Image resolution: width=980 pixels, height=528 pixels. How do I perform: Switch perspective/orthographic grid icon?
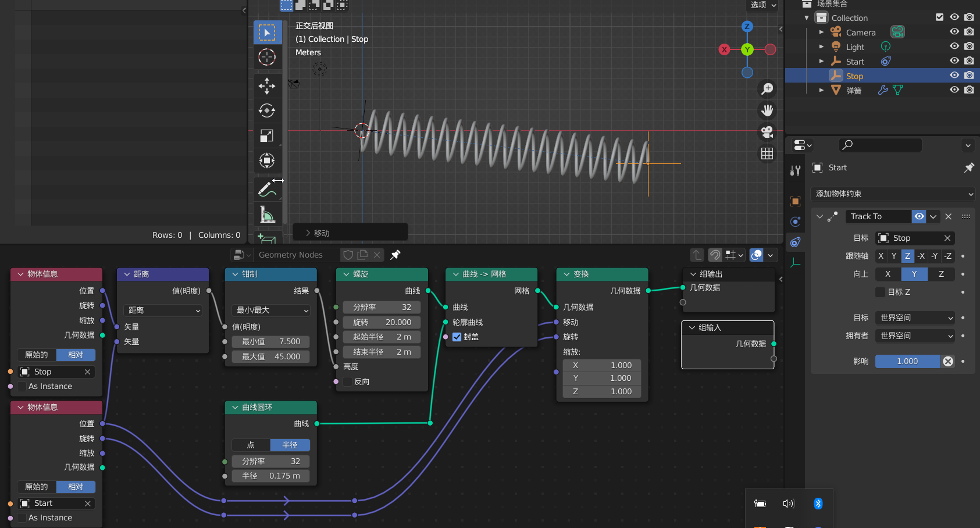(767, 154)
